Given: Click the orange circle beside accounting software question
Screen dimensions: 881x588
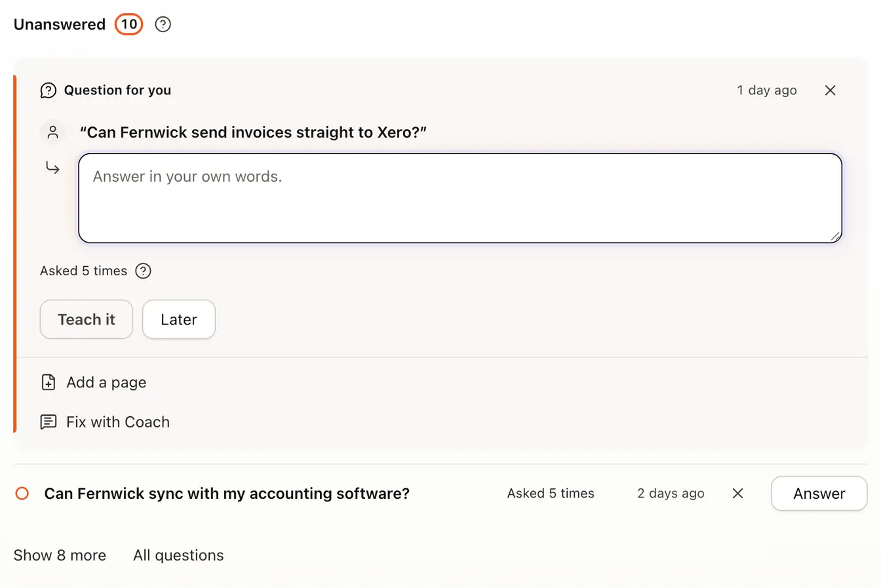Looking at the screenshot, I should click(22, 494).
